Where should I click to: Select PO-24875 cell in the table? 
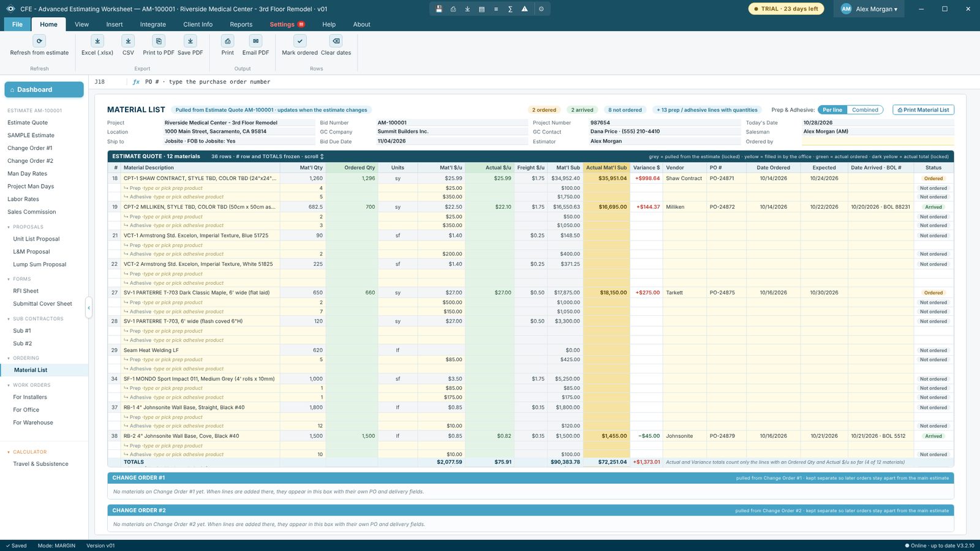pos(727,293)
